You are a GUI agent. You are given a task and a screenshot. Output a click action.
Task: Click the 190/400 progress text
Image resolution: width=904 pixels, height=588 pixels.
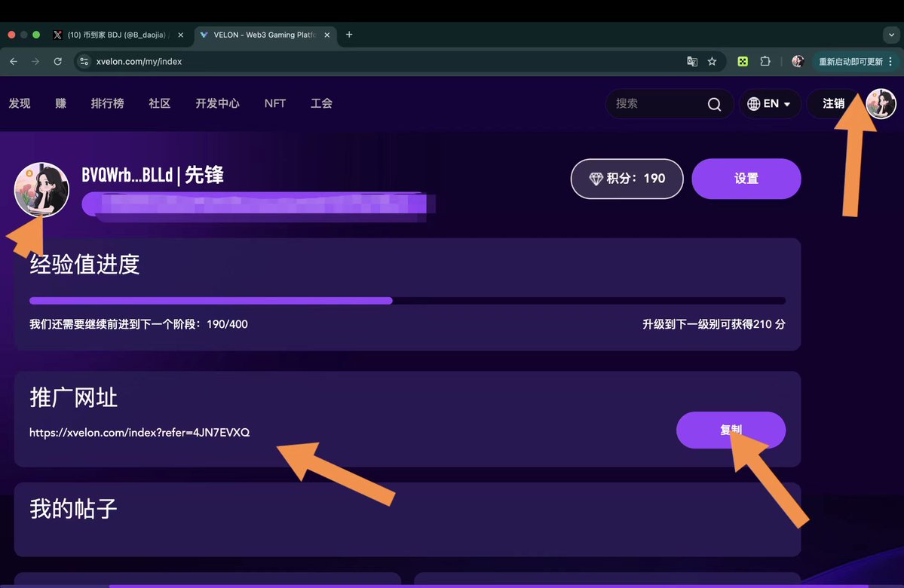[x=227, y=324]
